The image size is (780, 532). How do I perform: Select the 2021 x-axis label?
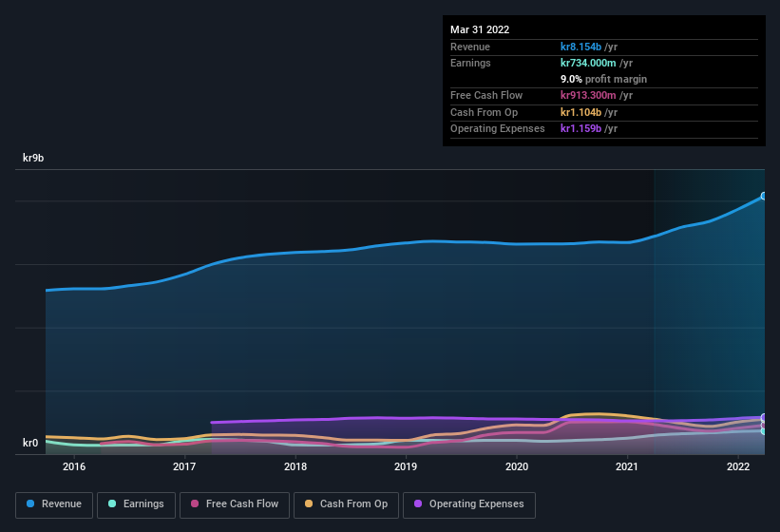coord(627,466)
